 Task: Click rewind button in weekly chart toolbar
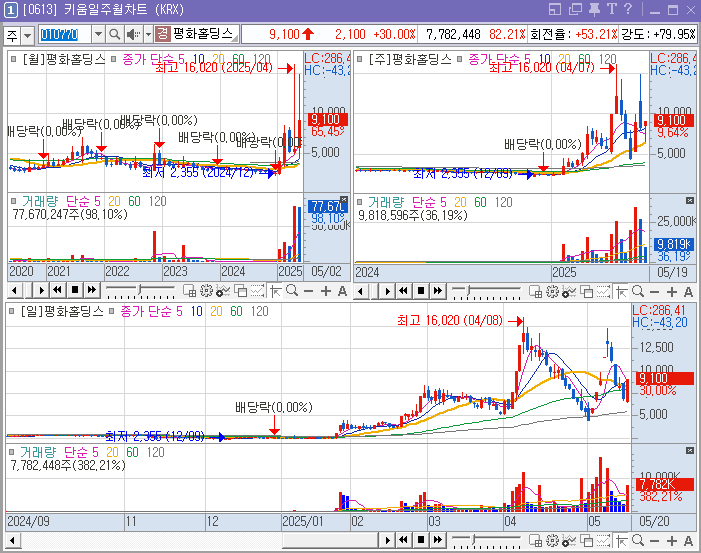tap(404, 291)
